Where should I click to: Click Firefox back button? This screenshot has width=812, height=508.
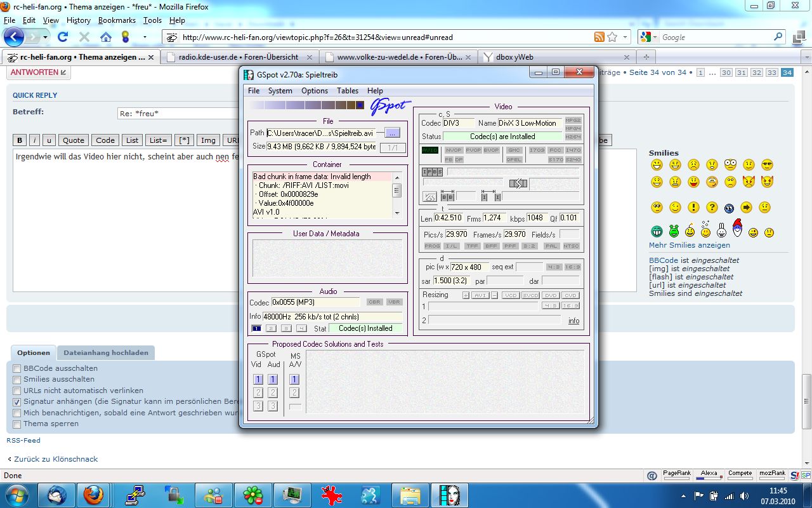[14, 37]
